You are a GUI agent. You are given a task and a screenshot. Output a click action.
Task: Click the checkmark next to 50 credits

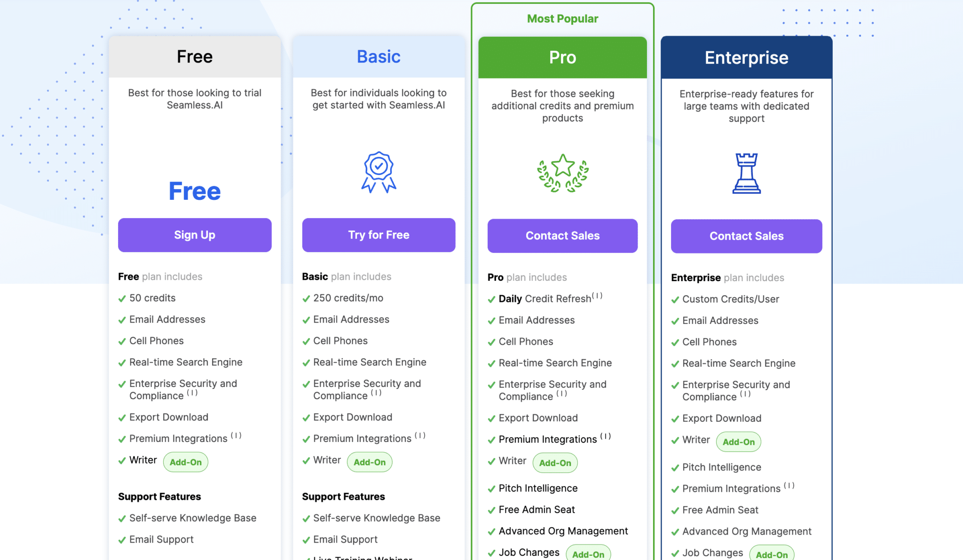[121, 298]
